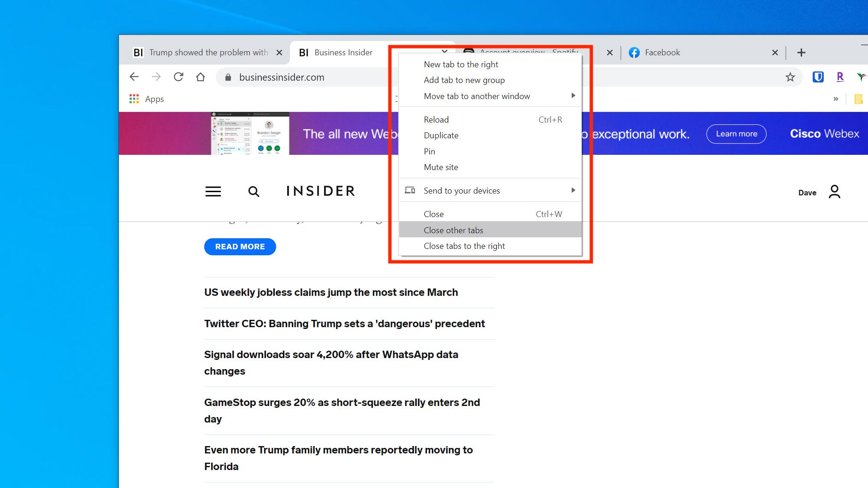Open the user profile icon

(x=834, y=191)
